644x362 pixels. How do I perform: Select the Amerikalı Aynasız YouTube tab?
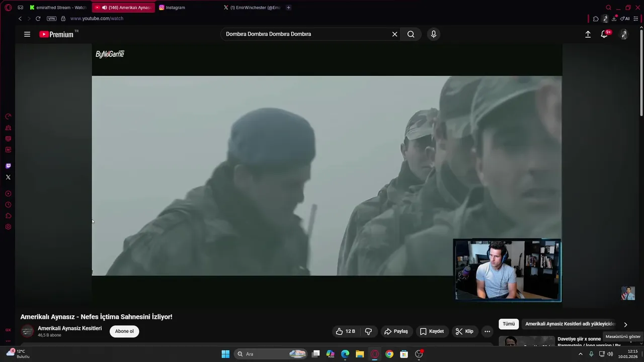point(124,8)
